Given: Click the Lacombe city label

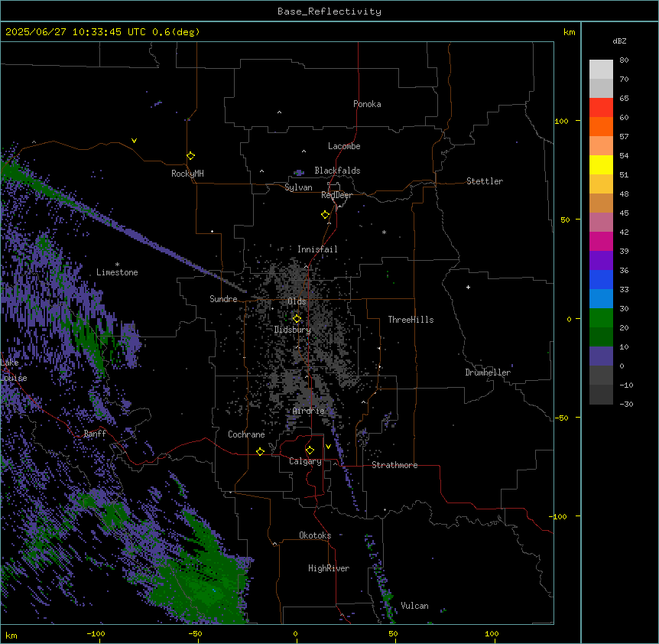Looking at the screenshot, I should pos(344,146).
